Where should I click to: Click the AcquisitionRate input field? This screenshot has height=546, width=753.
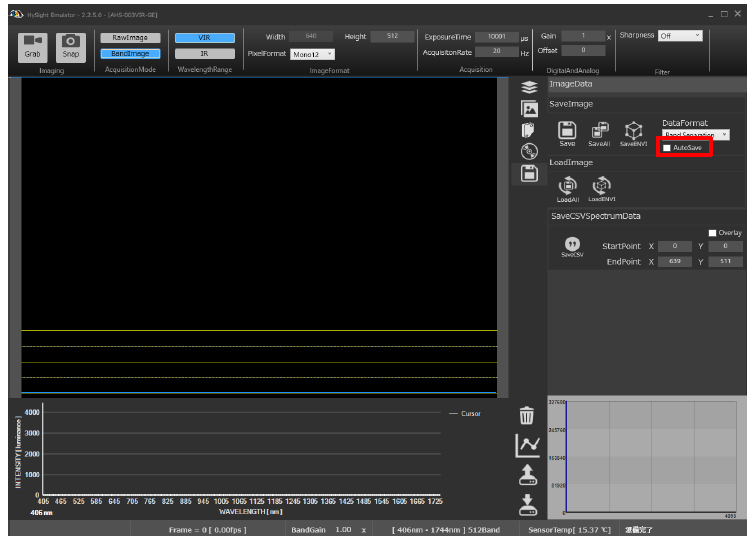coord(497,51)
